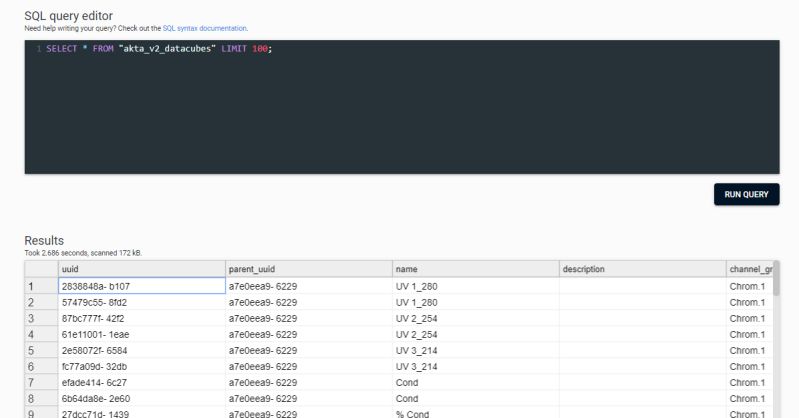
Task: Click UV 2_254 name in row 4
Action: 476,334
